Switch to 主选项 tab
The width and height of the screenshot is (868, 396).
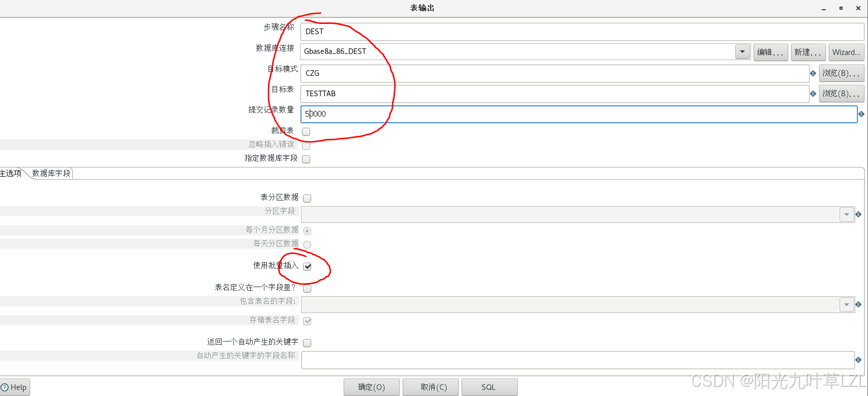pos(11,173)
